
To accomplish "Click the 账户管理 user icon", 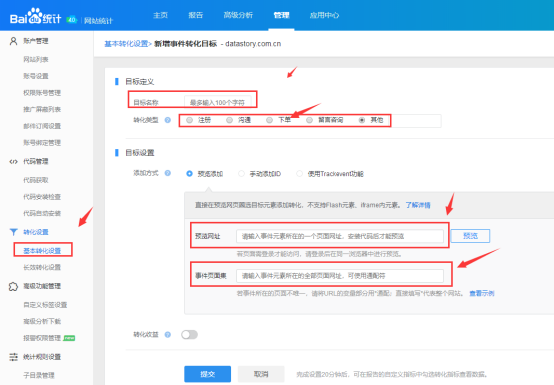I will coord(13,41).
